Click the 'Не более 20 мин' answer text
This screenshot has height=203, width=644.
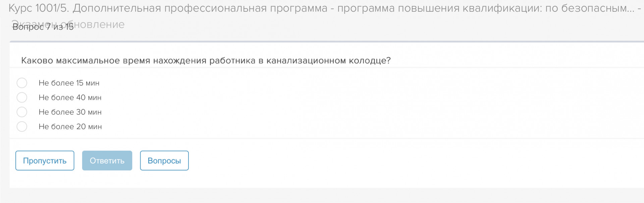tap(70, 127)
